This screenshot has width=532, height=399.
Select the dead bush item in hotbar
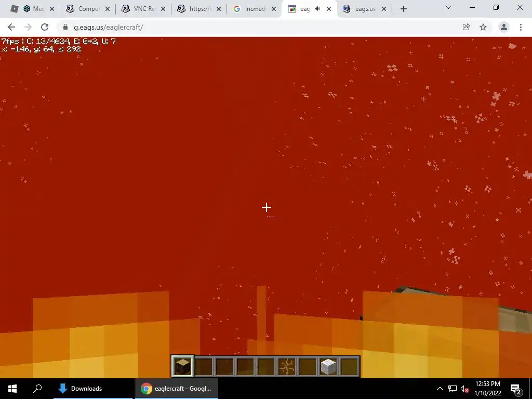pyautogui.click(x=287, y=366)
